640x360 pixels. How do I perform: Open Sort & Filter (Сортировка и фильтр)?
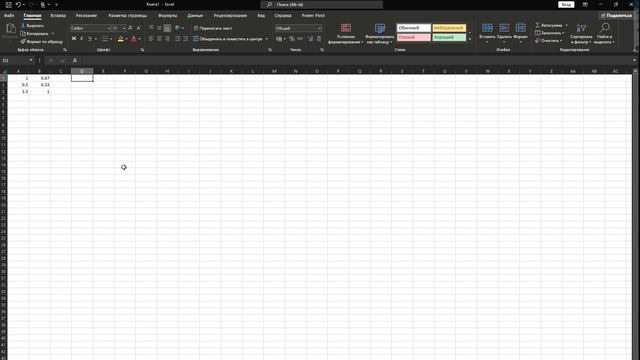pyautogui.click(x=581, y=33)
